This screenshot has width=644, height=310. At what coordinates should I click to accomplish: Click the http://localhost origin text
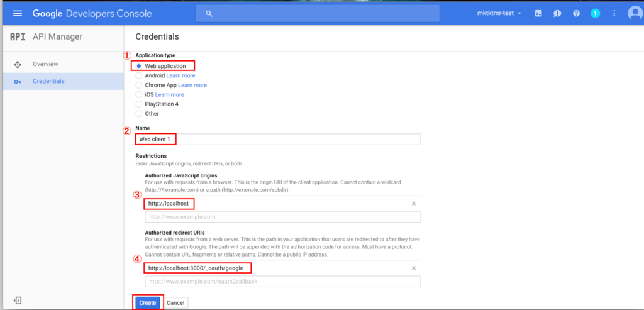[x=169, y=203]
